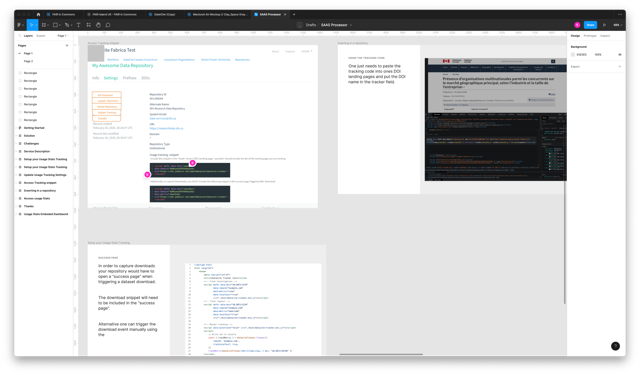
Task: Click the pink comment pin left of the code snippet
Action: click(x=147, y=174)
